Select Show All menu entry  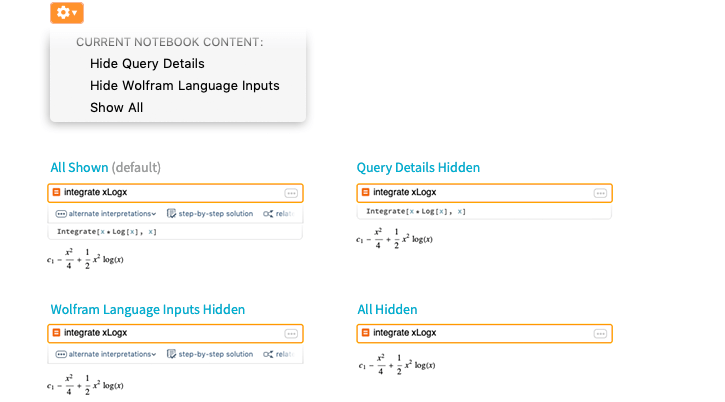[117, 108]
